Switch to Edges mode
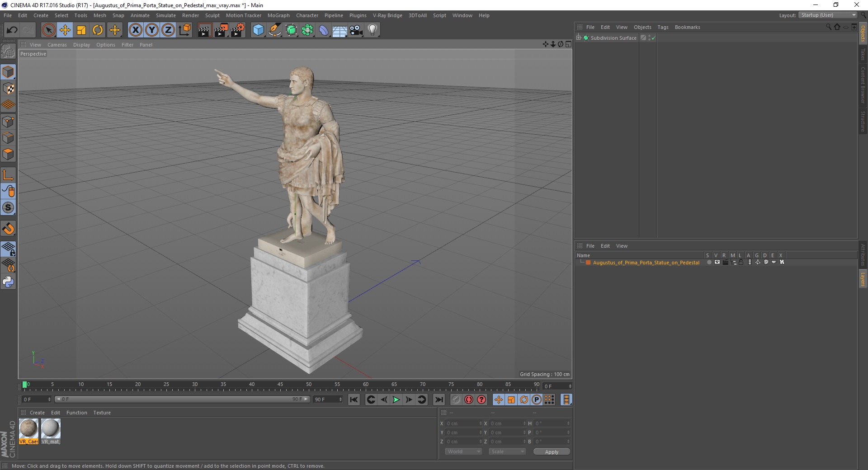868x470 pixels. click(8, 138)
